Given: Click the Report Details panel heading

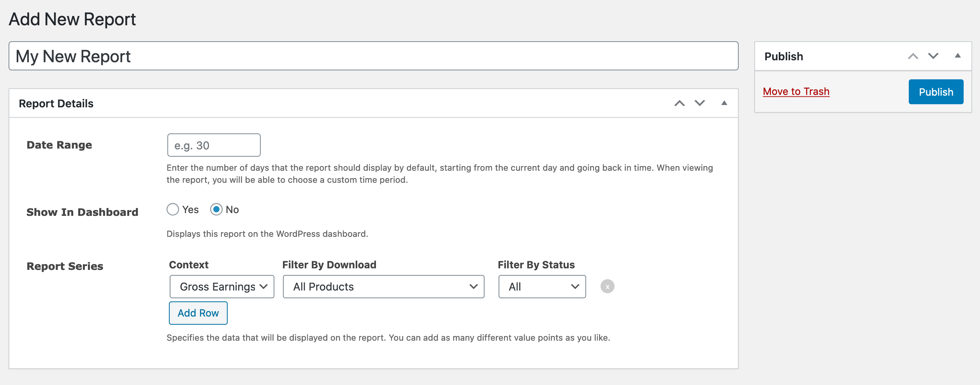Looking at the screenshot, I should click(x=56, y=103).
